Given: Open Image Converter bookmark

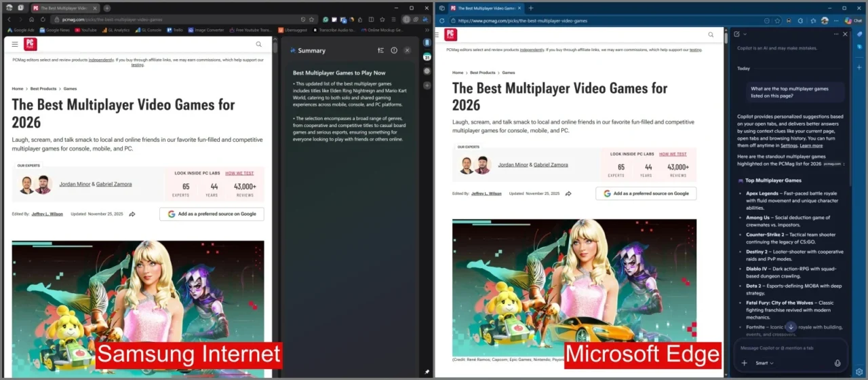Looking at the screenshot, I should 206,30.
